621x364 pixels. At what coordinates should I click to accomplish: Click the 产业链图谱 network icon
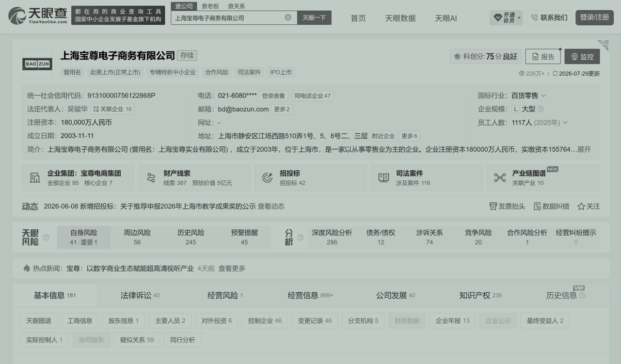[x=500, y=177]
